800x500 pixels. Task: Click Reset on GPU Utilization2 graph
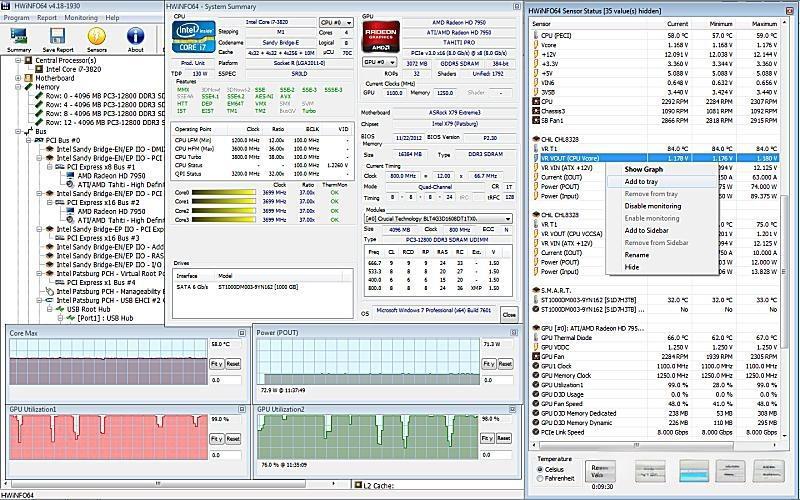point(504,438)
